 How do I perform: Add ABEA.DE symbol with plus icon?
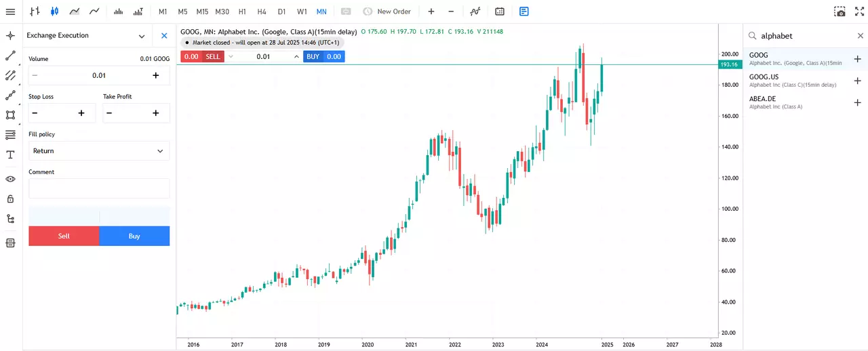pyautogui.click(x=857, y=102)
